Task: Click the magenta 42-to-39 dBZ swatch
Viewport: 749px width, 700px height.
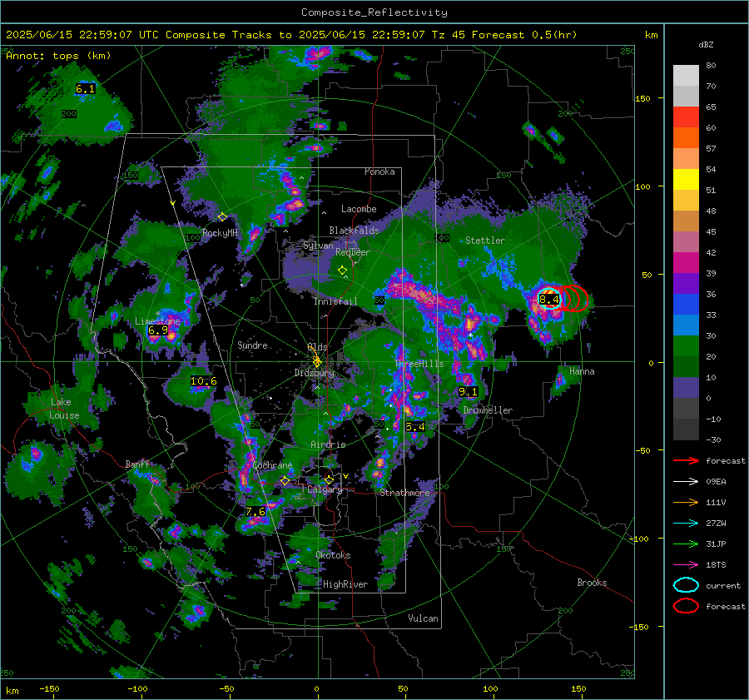Action: click(686, 263)
